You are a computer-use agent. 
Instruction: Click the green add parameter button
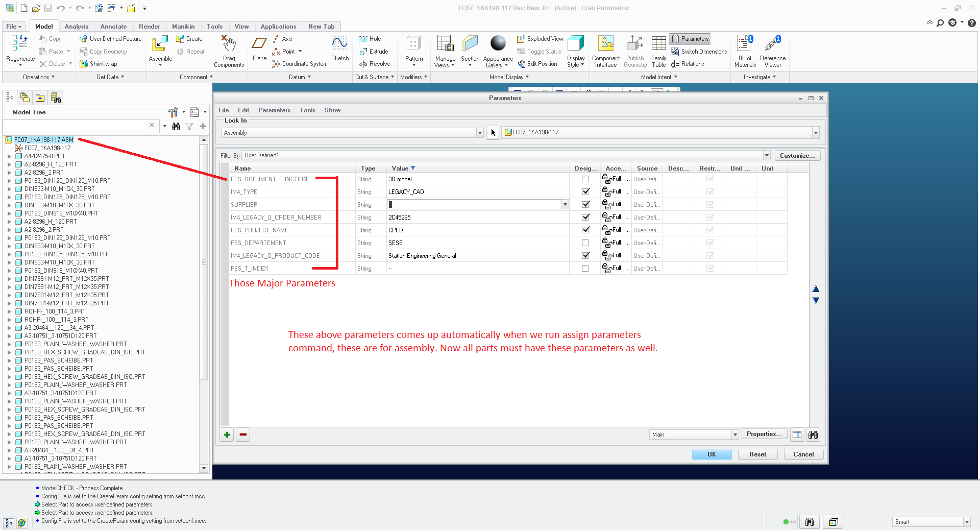[x=227, y=435]
